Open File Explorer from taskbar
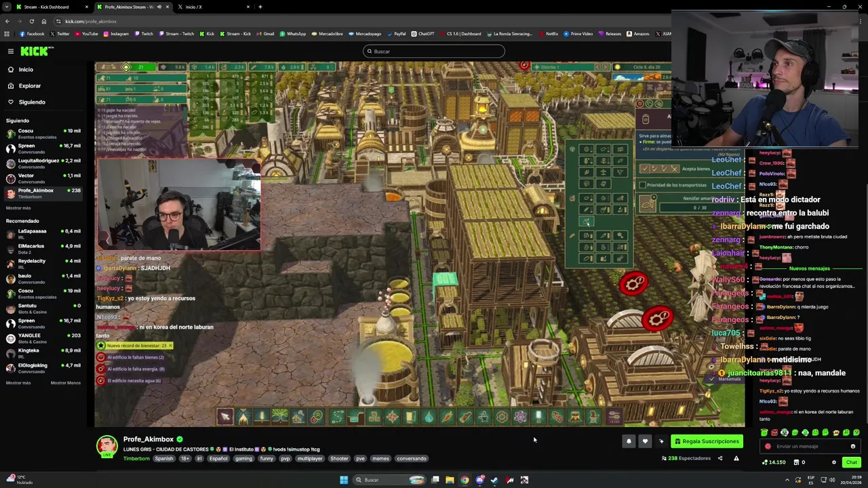The height and width of the screenshot is (488, 868). click(450, 480)
